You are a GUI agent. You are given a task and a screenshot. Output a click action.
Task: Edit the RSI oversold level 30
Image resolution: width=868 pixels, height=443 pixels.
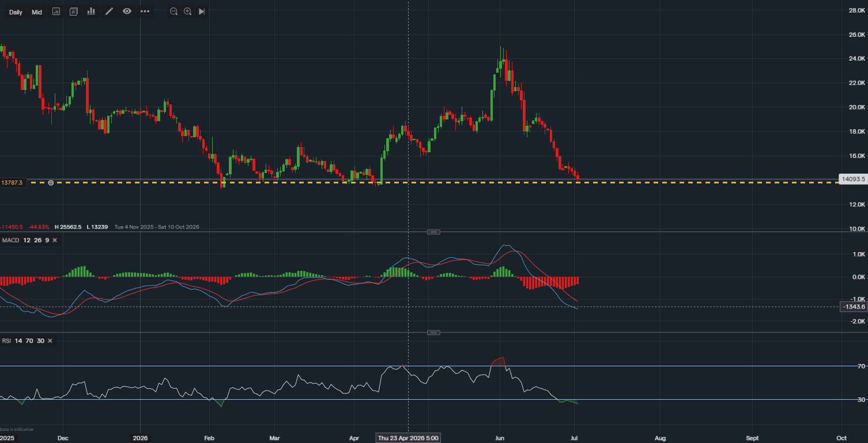tap(40, 341)
